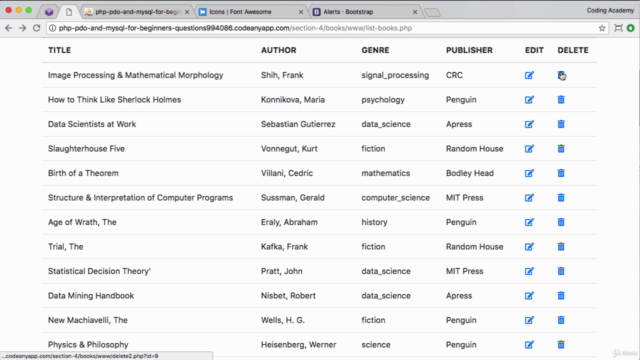640x360 pixels.
Task: Select publisher cell CRC
Action: point(454,75)
